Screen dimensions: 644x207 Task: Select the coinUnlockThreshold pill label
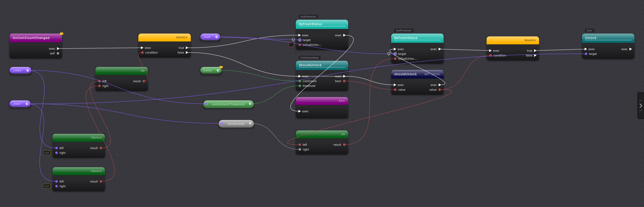(228, 104)
